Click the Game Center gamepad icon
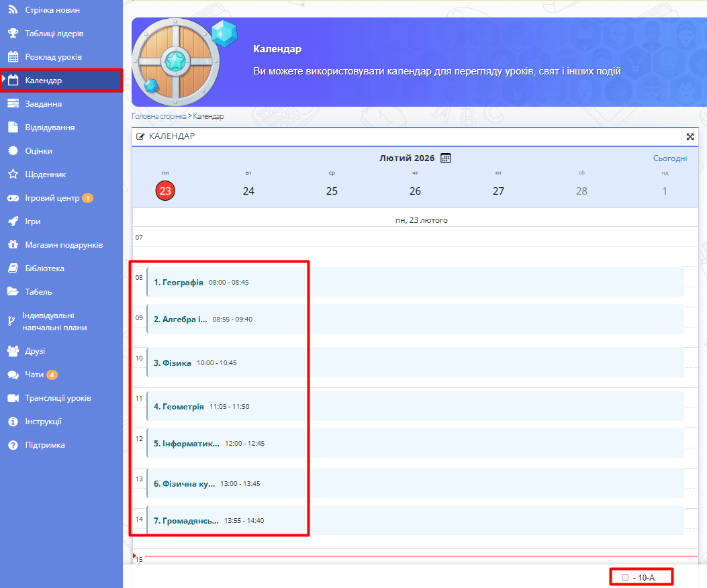Image resolution: width=707 pixels, height=588 pixels. coord(13,198)
